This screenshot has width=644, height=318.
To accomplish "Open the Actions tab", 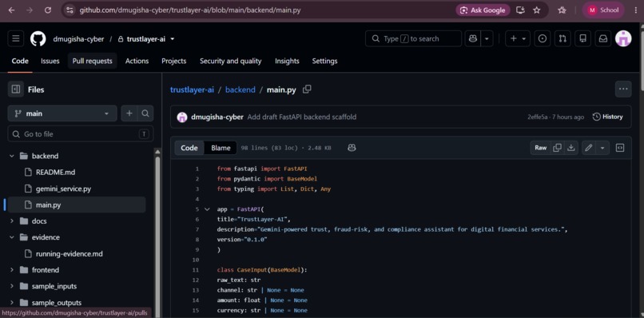I will point(137,61).
